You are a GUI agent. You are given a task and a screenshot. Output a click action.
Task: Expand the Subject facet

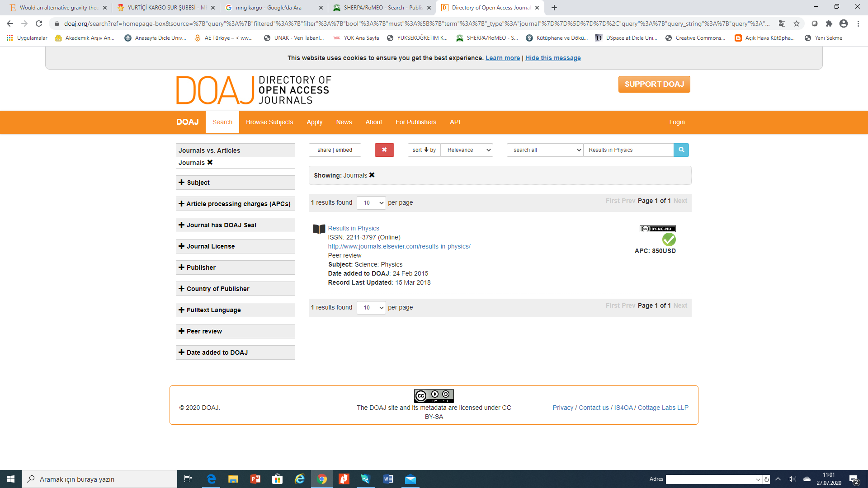click(236, 183)
